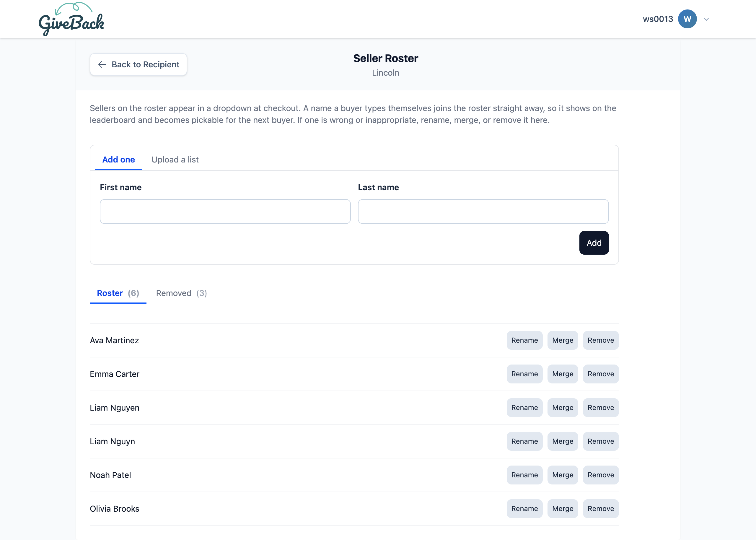This screenshot has width=756, height=540.
Task: Merge Liam Nguyen
Action: point(563,408)
